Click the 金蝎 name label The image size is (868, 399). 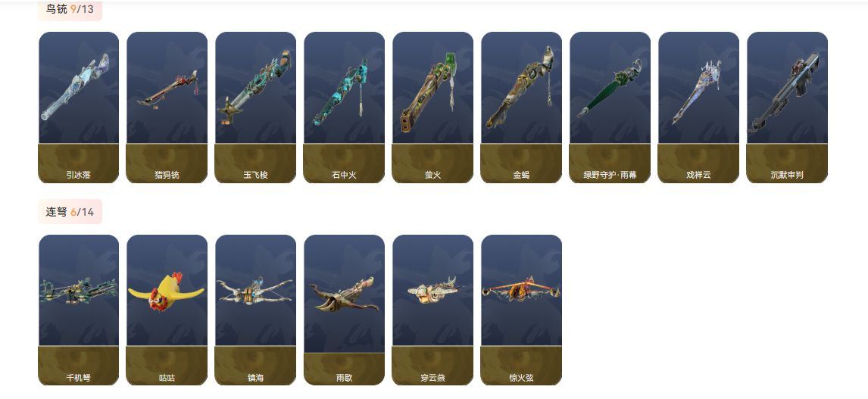click(521, 175)
